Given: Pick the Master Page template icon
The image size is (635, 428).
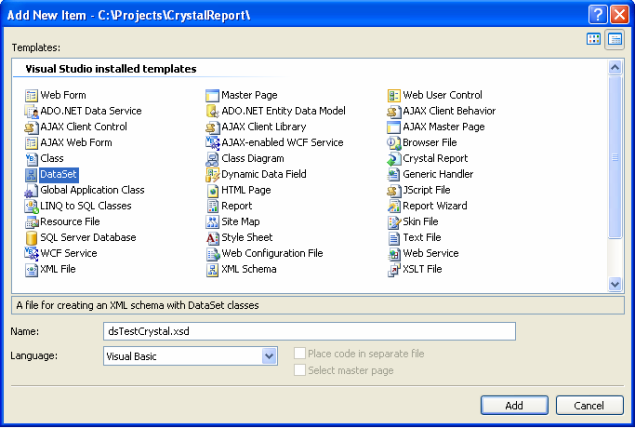Looking at the screenshot, I should click(212, 95).
